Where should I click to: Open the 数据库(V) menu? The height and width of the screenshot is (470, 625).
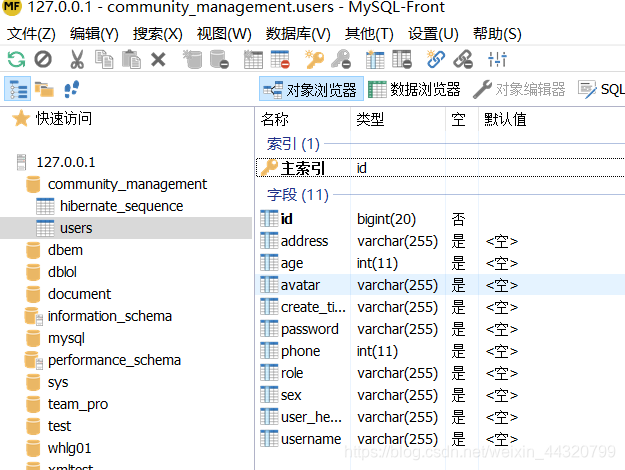(298, 34)
